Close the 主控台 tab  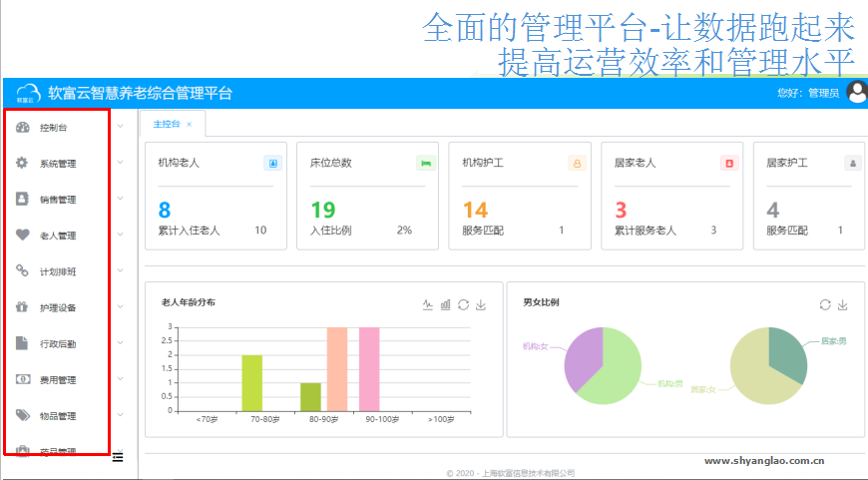click(x=190, y=124)
